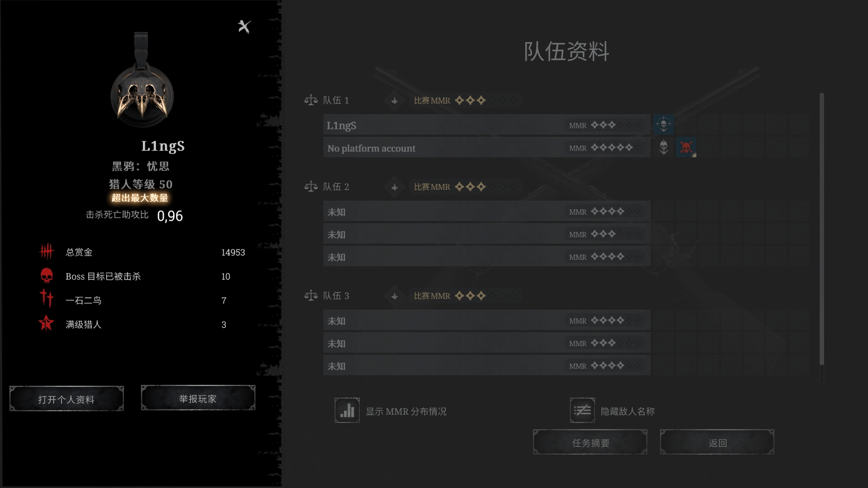Click the two crosses double-kill icon
This screenshot has height=488, width=868.
(47, 299)
